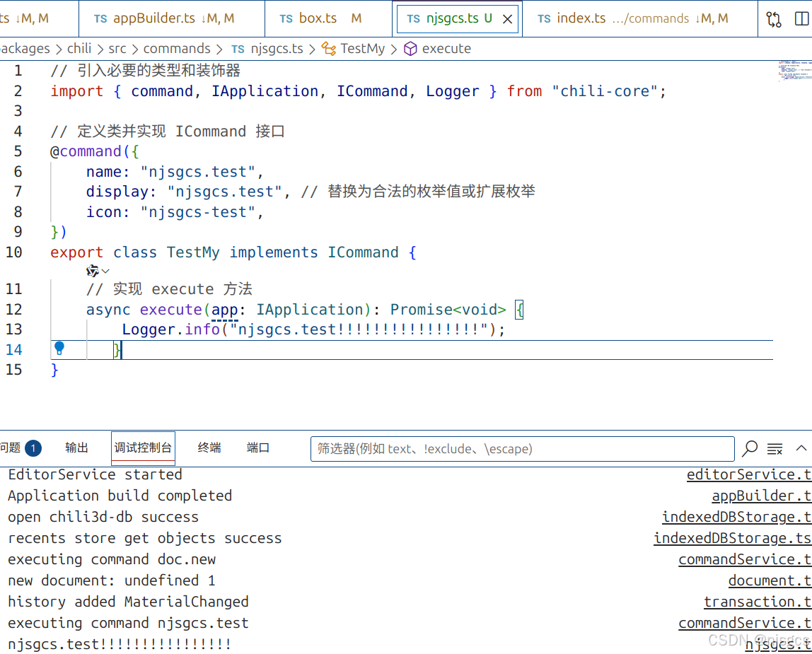Click the 'Logger' identifier on line 13
Viewport: 812px width, 654px height.
[149, 329]
